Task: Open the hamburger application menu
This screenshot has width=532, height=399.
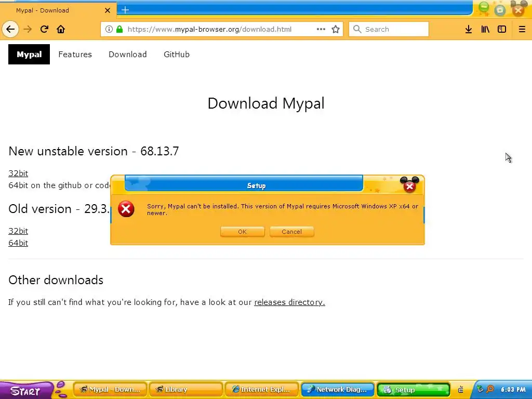Action: pyautogui.click(x=522, y=29)
